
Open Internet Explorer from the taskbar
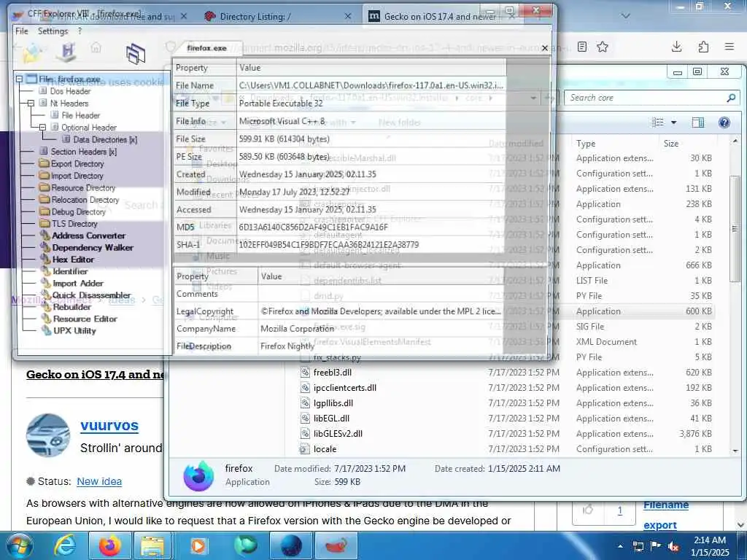[65, 545]
